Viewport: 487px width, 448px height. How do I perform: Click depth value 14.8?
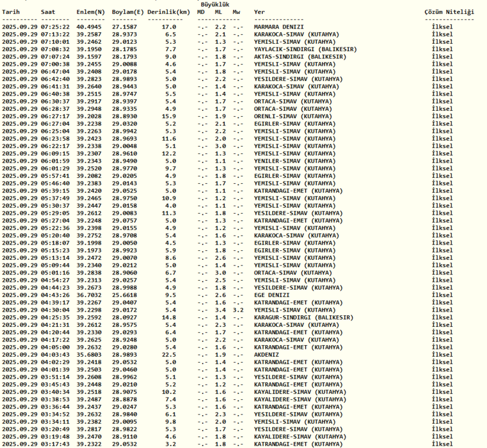click(169, 318)
